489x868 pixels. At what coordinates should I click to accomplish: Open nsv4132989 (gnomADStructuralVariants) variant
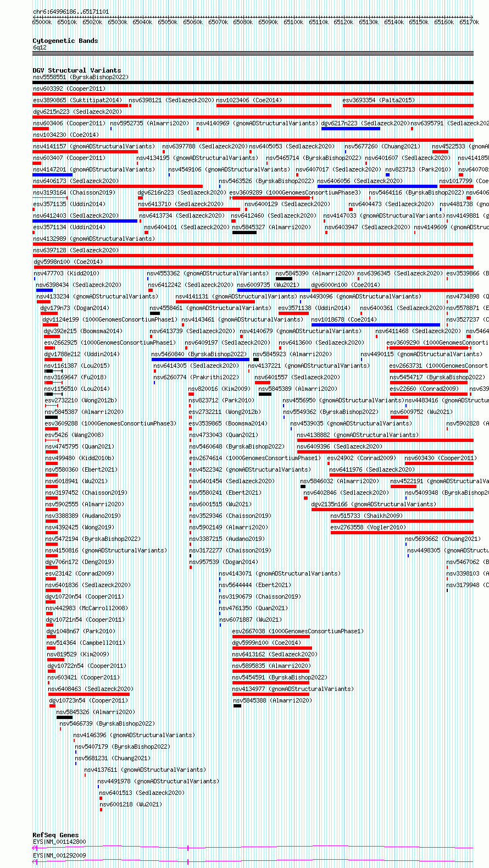[94, 239]
